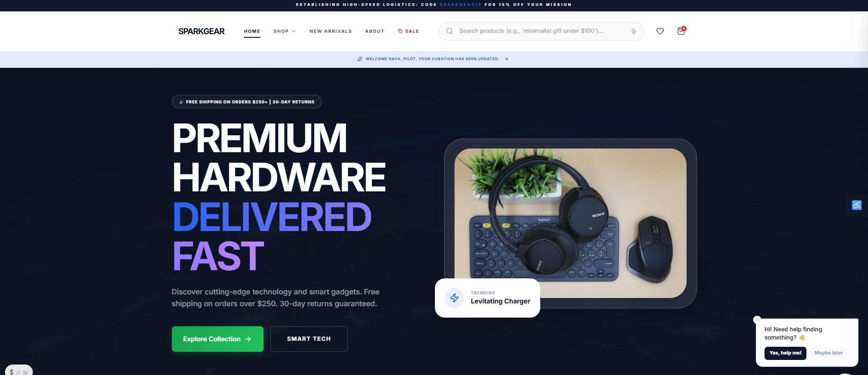Click Yes, help me! in chat
This screenshot has width=868, height=375.
(x=785, y=353)
